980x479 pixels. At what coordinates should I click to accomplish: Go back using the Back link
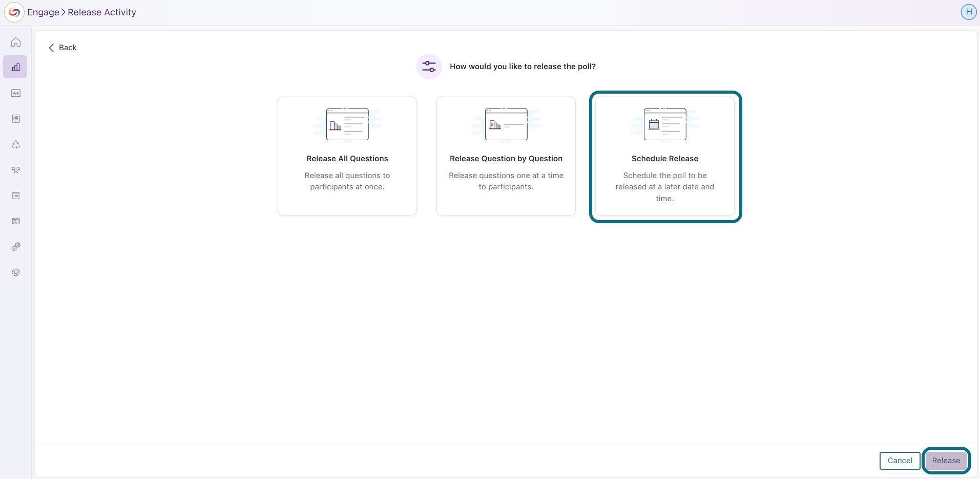[x=62, y=48]
